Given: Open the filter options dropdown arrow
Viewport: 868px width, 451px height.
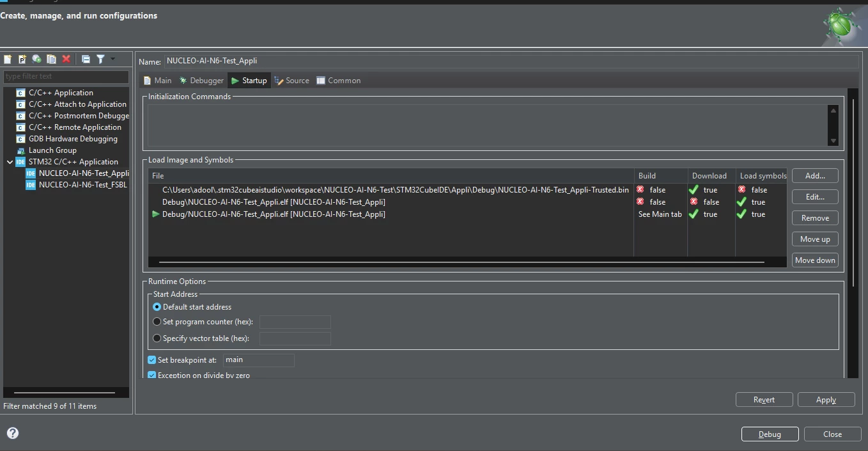Looking at the screenshot, I should click(x=113, y=59).
